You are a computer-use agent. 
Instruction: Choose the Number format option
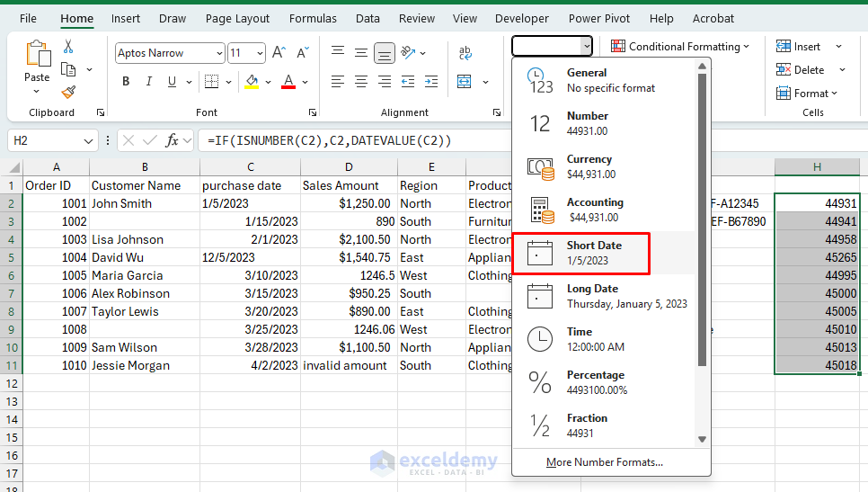click(x=604, y=123)
